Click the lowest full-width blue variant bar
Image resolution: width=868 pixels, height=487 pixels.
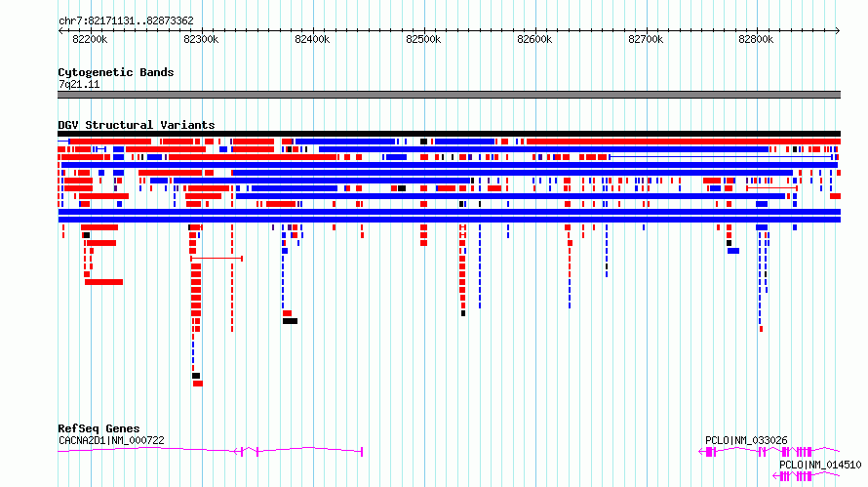click(x=449, y=220)
